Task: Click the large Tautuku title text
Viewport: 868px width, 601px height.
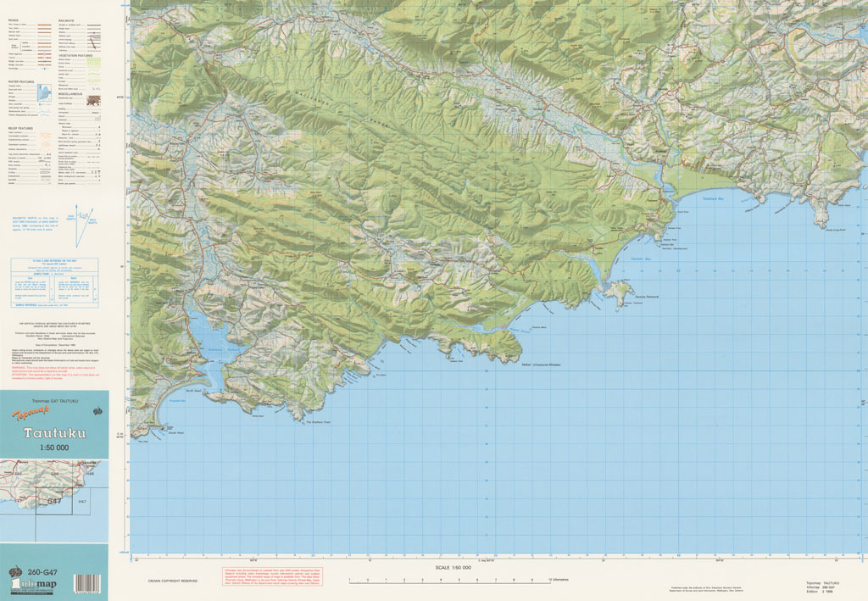Action: coord(54,432)
